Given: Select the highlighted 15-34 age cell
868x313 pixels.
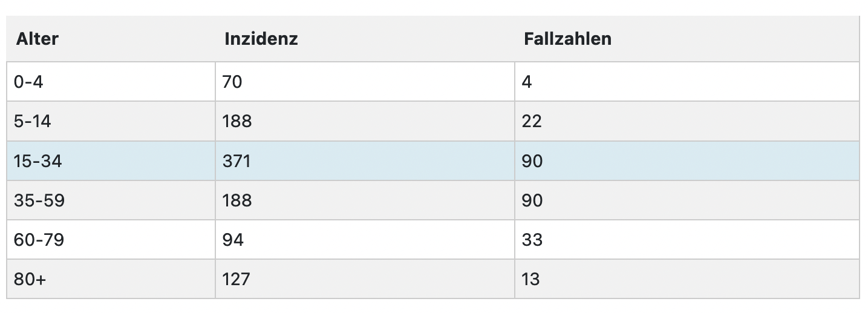Looking at the screenshot, I should [111, 161].
